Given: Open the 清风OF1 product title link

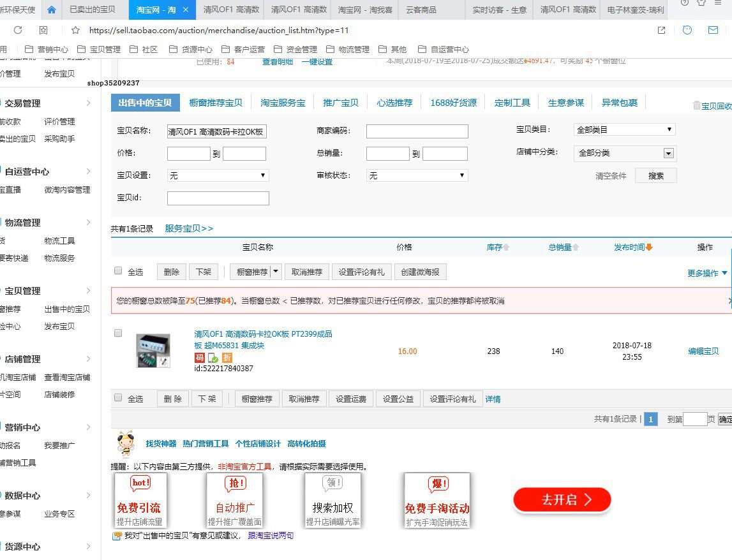Looking at the screenshot, I should 264,340.
